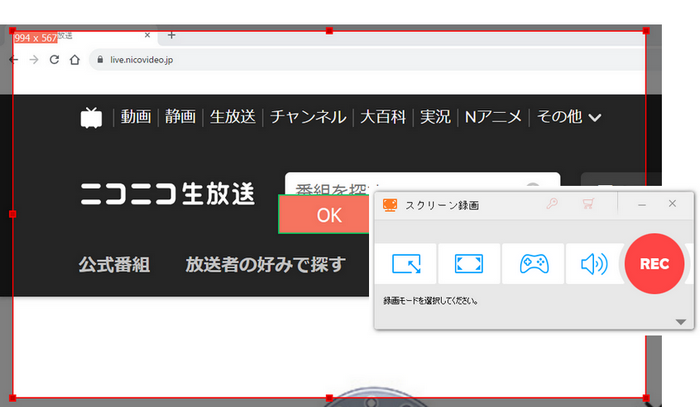Image resolution: width=700 pixels, height=407 pixels.
Task: Open the shopping cart icon in recorder
Action: pyautogui.click(x=588, y=204)
